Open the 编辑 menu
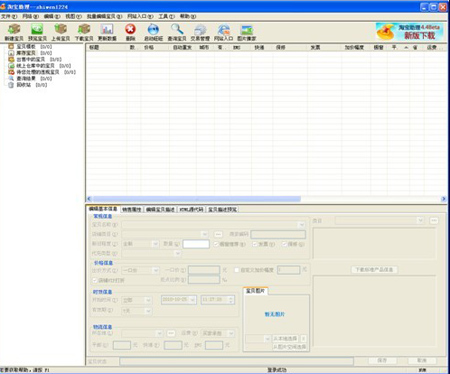The width and height of the screenshot is (450, 374). coord(52,16)
